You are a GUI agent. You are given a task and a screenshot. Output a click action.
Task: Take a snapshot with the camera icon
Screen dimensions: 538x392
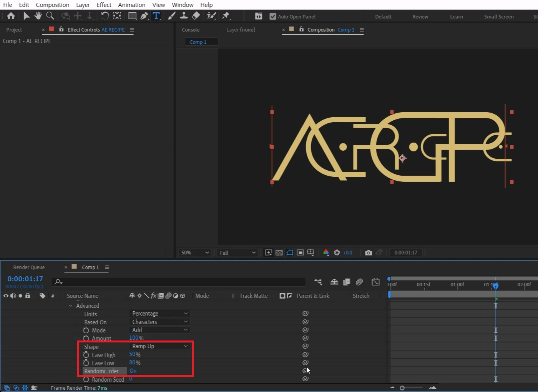(369, 252)
